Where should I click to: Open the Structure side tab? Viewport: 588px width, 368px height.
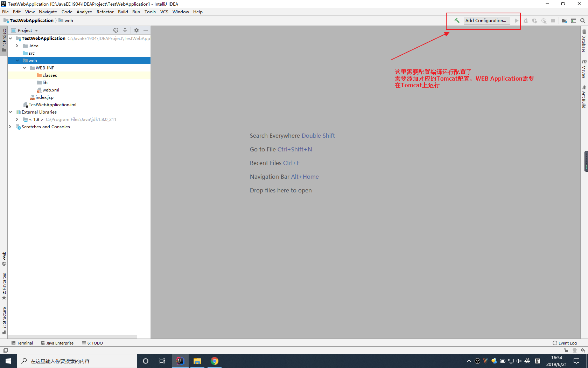(4, 320)
